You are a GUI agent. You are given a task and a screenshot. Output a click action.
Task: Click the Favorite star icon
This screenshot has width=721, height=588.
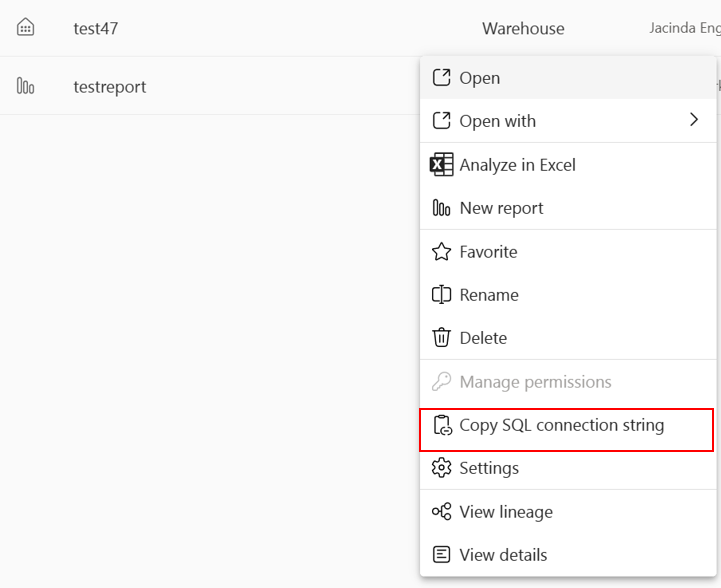coord(441,252)
